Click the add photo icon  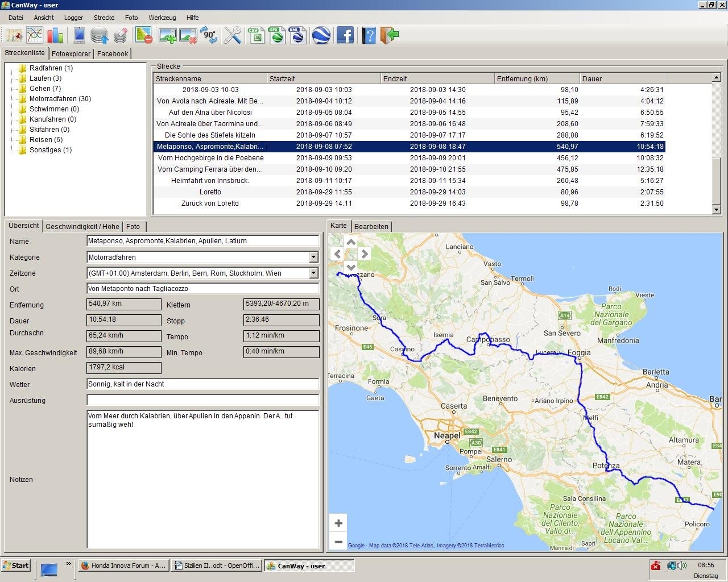(x=167, y=36)
